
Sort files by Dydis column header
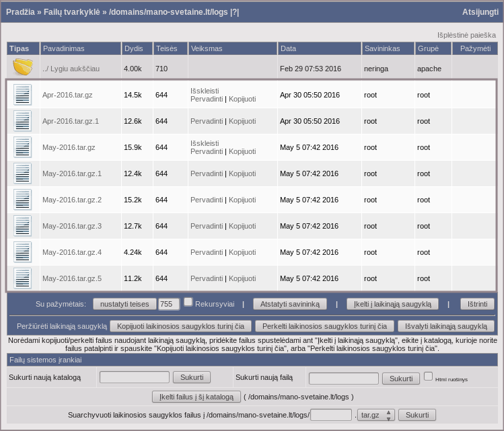pos(133,49)
